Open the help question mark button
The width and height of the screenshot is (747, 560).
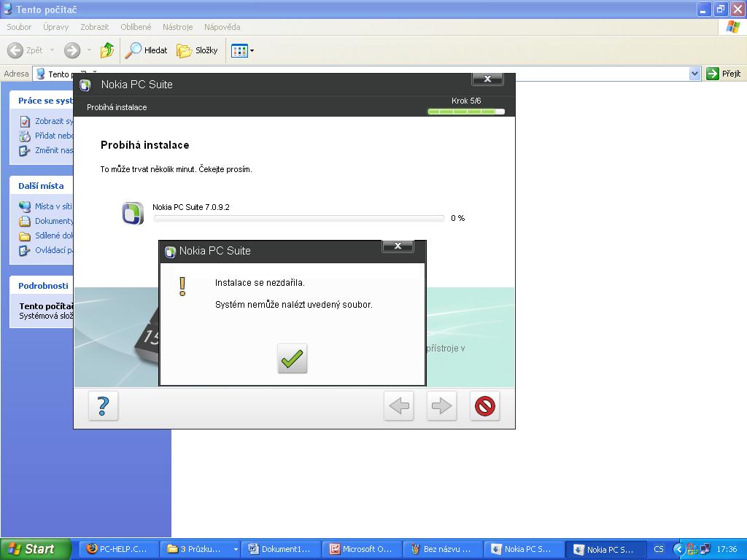104,406
